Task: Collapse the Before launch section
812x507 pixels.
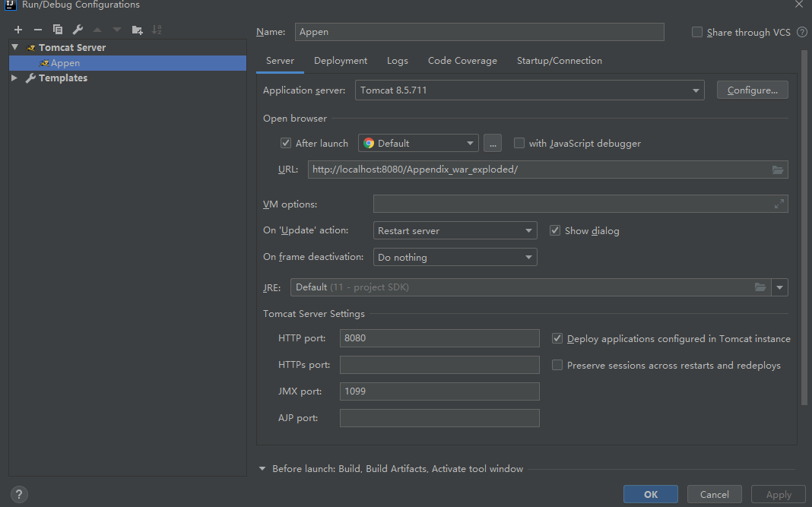Action: (262, 469)
